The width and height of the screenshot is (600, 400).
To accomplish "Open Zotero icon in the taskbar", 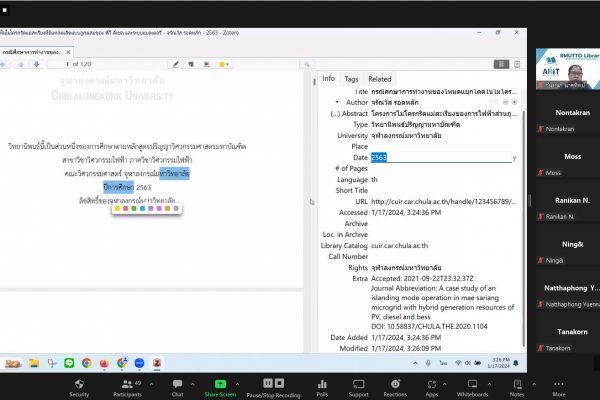I will tap(157, 363).
